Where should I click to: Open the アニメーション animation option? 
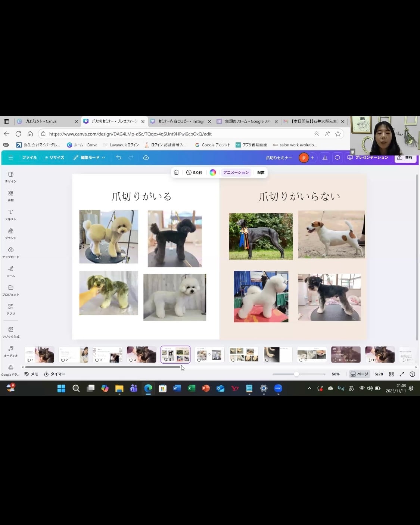pos(236,173)
